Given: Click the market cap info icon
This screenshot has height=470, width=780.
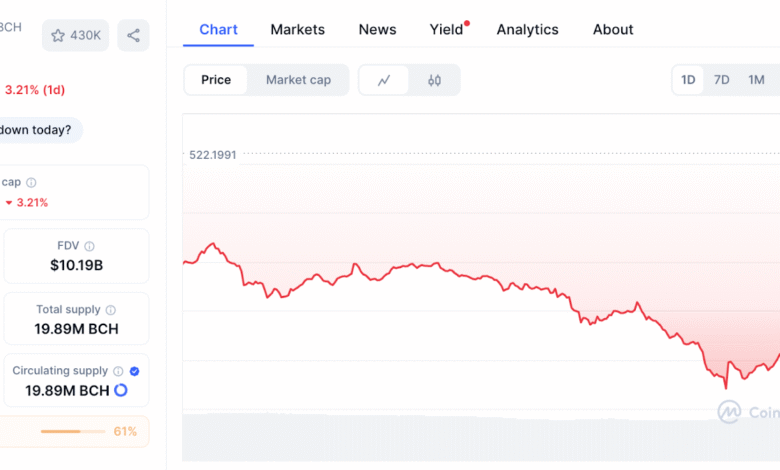Looking at the screenshot, I should pos(31,183).
